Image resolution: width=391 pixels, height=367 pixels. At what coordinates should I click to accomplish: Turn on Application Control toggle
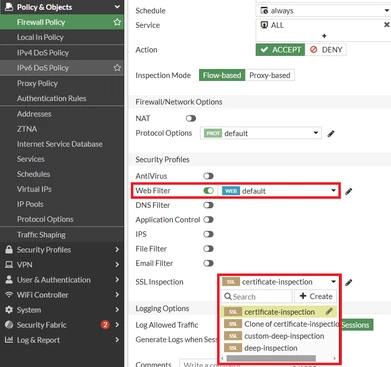(x=208, y=220)
